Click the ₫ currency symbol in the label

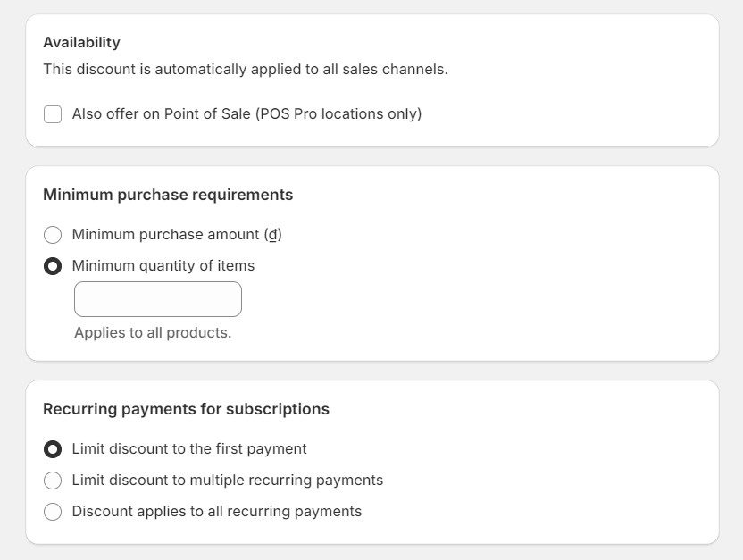(x=272, y=235)
